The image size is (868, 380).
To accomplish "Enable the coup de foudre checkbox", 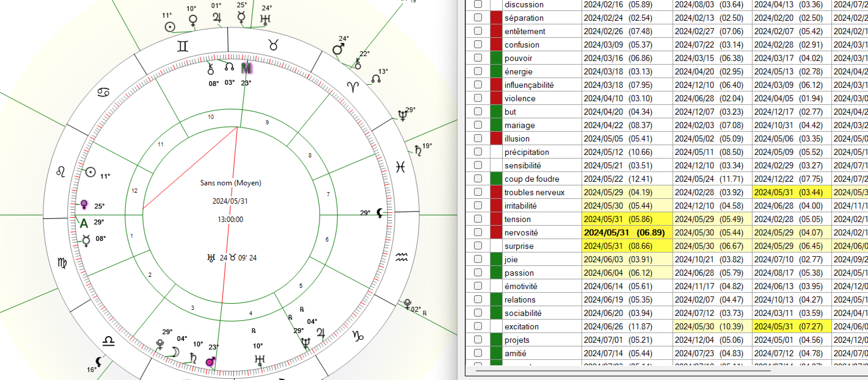I will click(478, 178).
